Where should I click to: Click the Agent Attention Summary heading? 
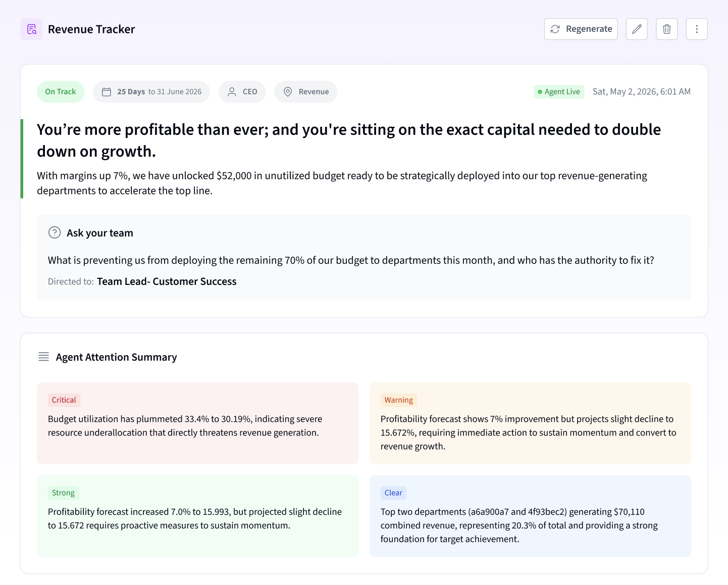click(x=116, y=357)
